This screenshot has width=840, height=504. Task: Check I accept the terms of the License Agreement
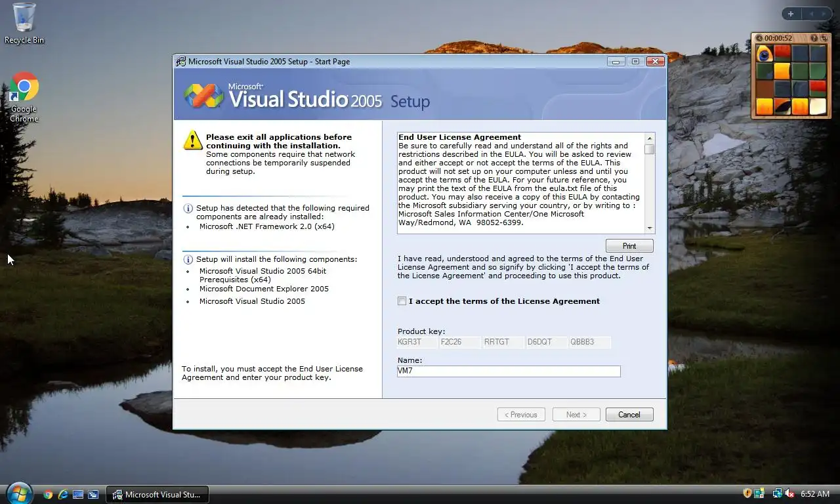[402, 301]
